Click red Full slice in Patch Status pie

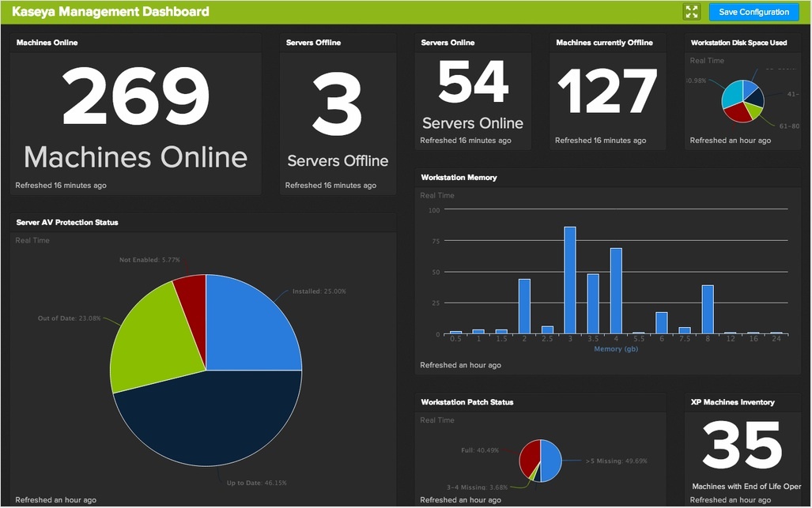click(529, 453)
